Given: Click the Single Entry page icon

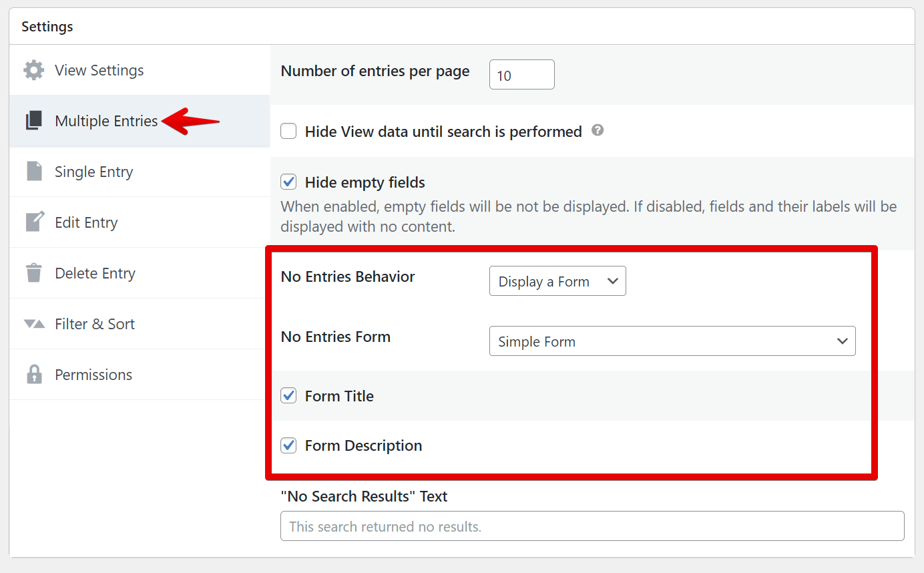Looking at the screenshot, I should pos(34,172).
